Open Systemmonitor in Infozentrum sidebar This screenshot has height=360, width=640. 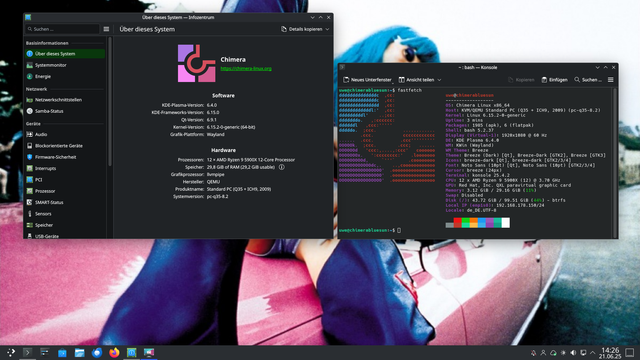(x=65, y=65)
